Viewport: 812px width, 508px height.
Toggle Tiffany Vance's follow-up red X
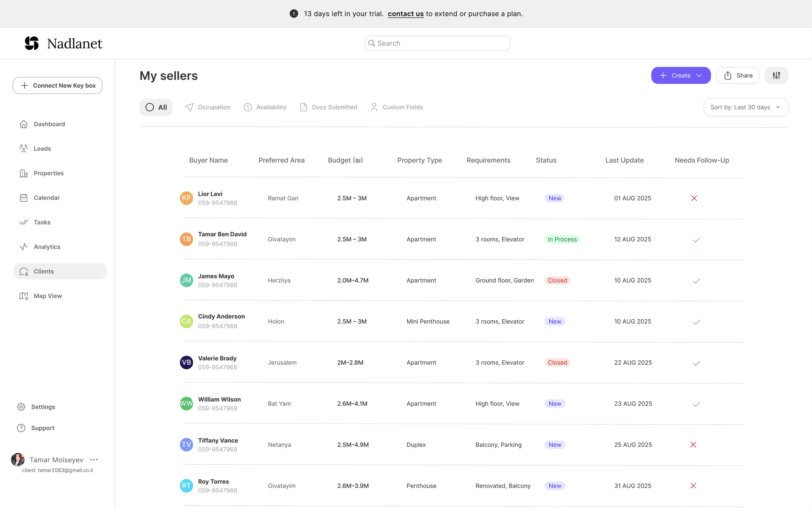(693, 444)
